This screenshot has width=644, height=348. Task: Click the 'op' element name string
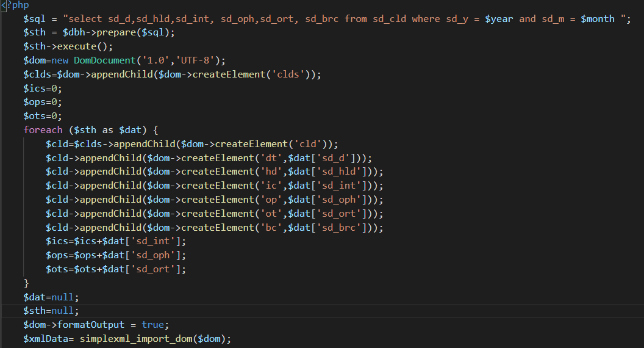point(271,200)
